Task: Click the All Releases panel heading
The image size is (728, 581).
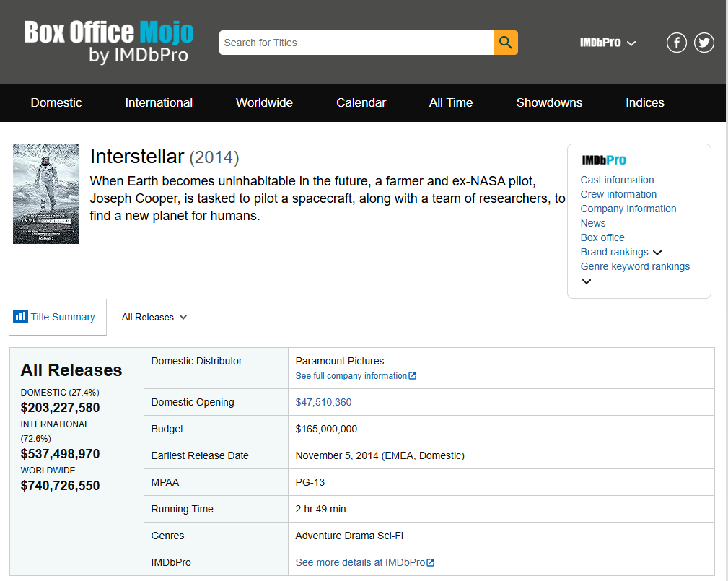Action: (x=71, y=370)
